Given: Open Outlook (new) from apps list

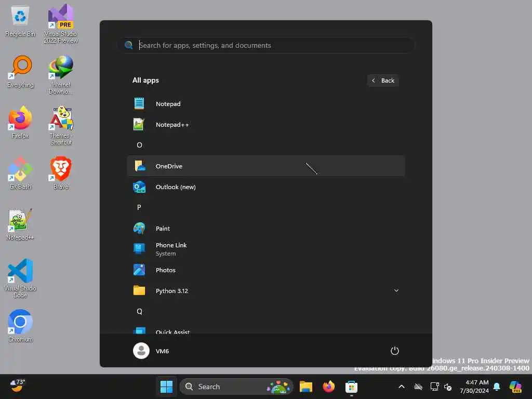Looking at the screenshot, I should [266, 187].
